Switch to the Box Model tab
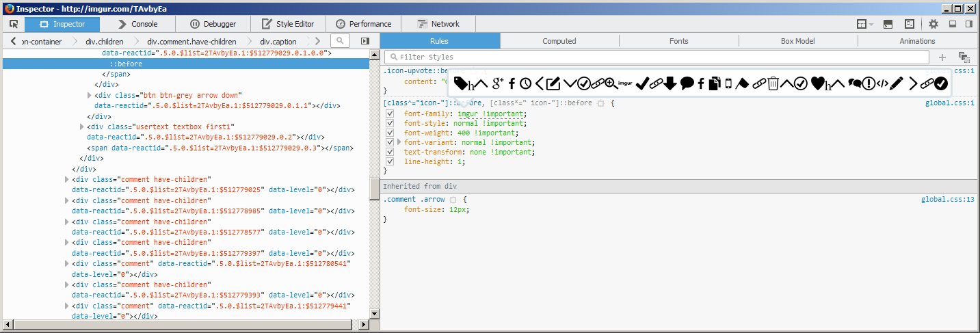The width and height of the screenshot is (980, 333). coord(798,41)
